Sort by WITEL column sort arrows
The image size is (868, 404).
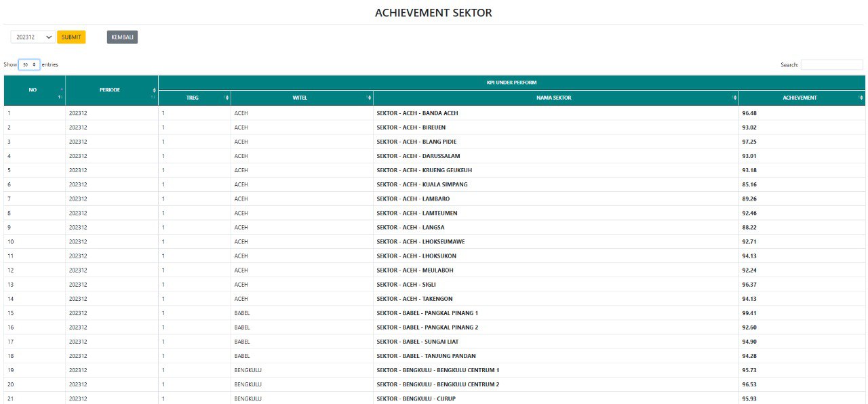[369, 98]
